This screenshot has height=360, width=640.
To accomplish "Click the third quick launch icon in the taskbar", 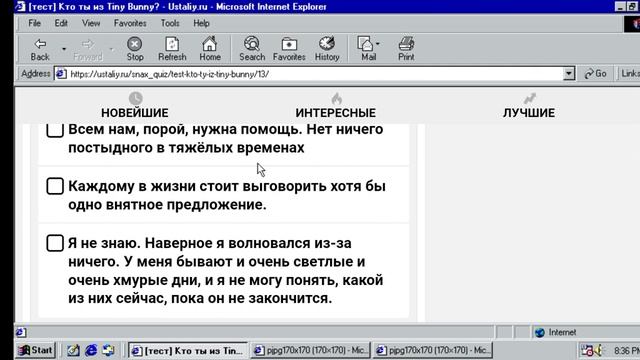I will [x=108, y=350].
